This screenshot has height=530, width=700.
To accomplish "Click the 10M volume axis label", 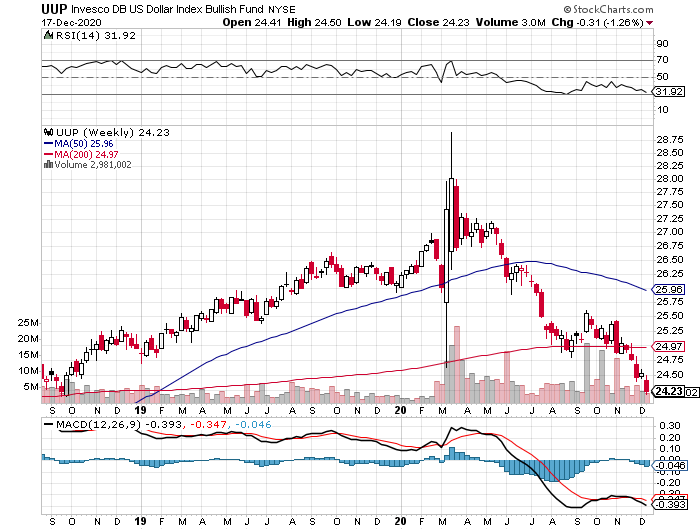I will 28,371.
